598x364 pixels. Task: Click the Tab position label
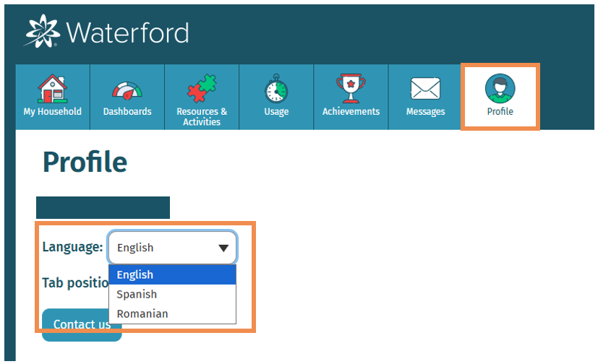pyautogui.click(x=75, y=283)
